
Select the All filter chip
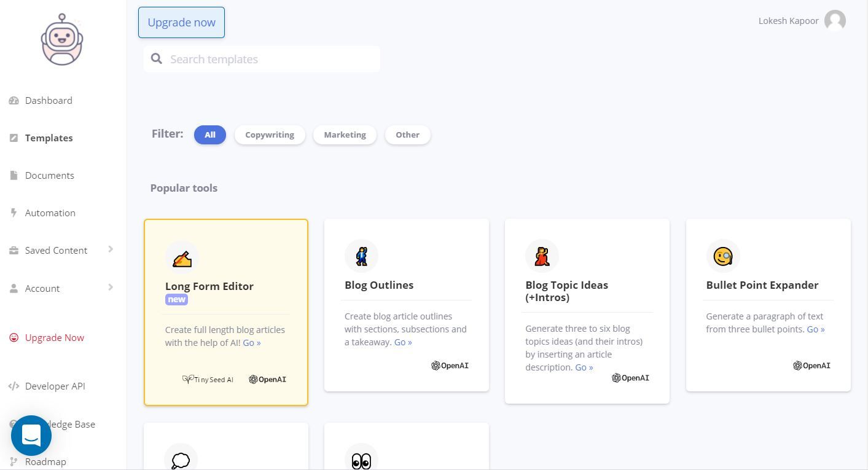pyautogui.click(x=209, y=135)
